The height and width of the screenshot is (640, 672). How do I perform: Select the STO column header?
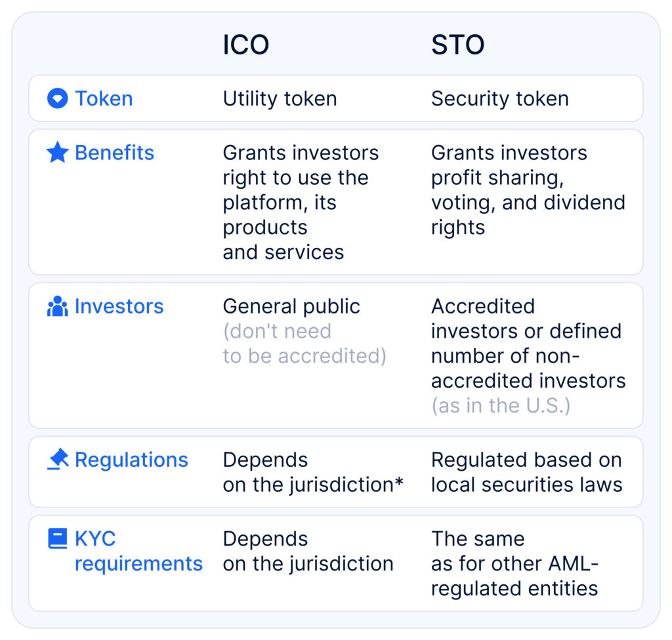[x=457, y=45]
